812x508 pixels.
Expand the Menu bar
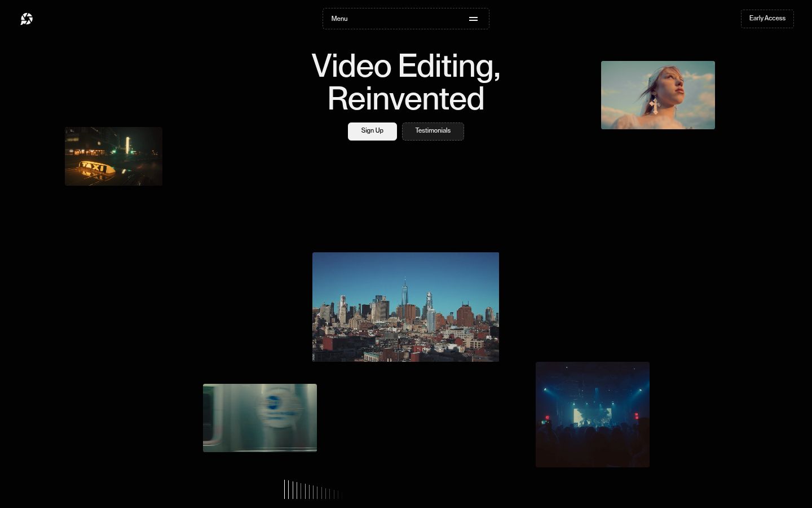pos(406,19)
